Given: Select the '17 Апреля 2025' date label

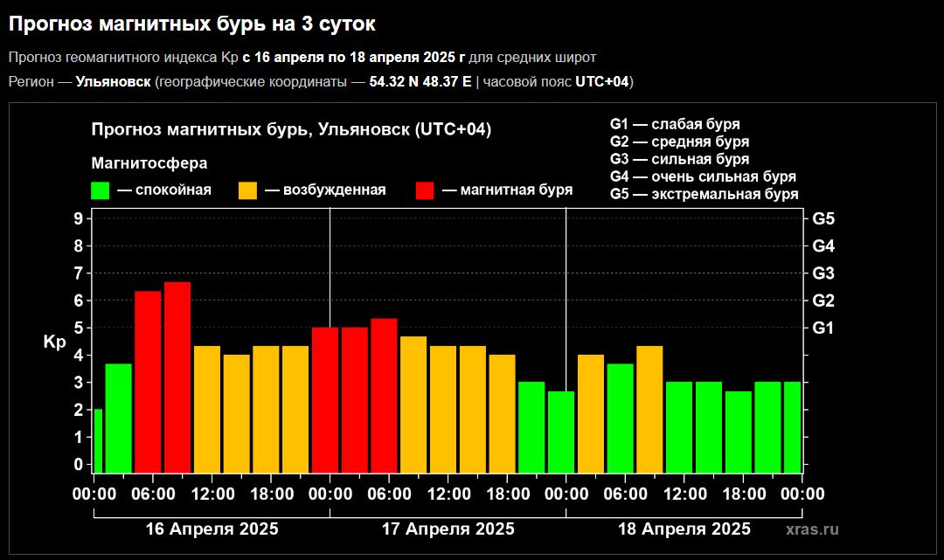Looking at the screenshot, I should point(448,529).
